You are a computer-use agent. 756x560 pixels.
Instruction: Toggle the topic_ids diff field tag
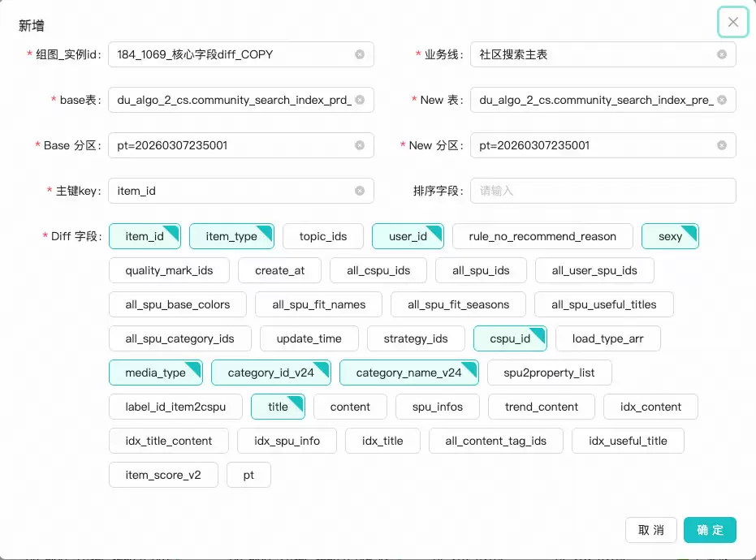tap(322, 236)
